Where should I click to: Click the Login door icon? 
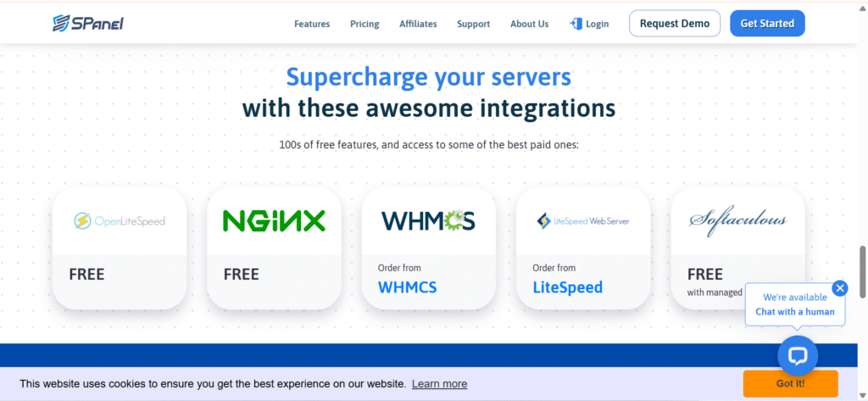pos(576,24)
